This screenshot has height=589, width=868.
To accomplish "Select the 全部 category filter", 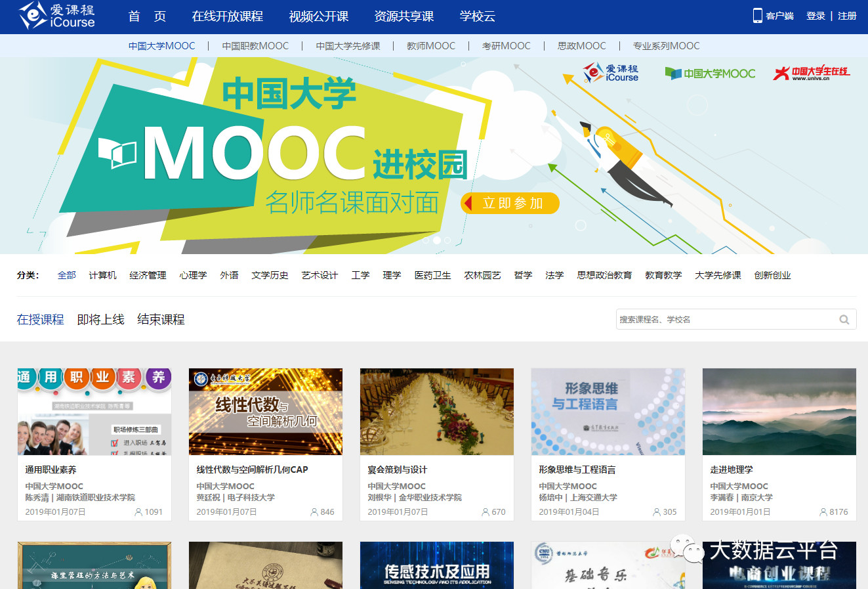I will [x=66, y=275].
